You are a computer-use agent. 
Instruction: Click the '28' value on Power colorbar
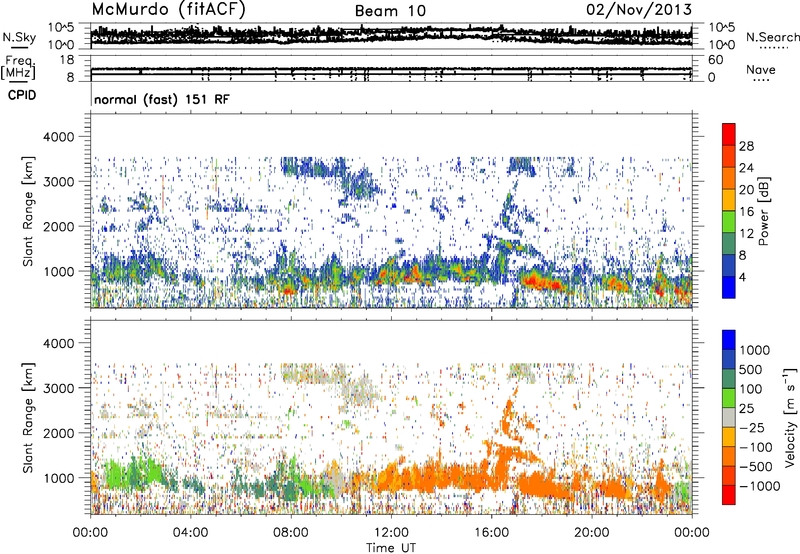746,146
